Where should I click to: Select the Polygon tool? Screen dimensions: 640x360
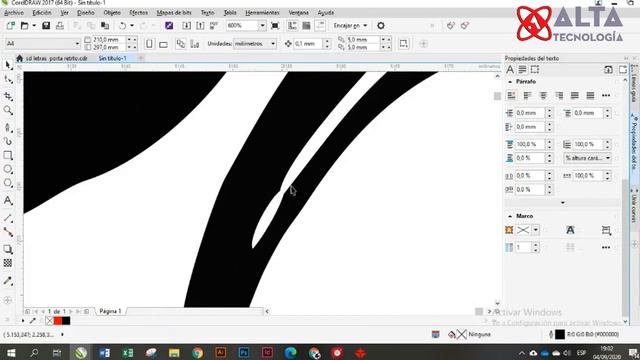click(x=8, y=183)
